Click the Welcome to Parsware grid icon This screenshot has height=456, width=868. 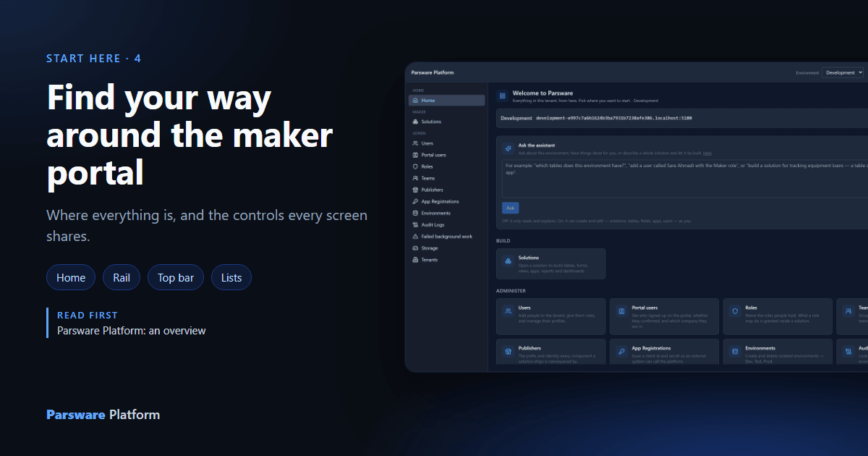(502, 96)
